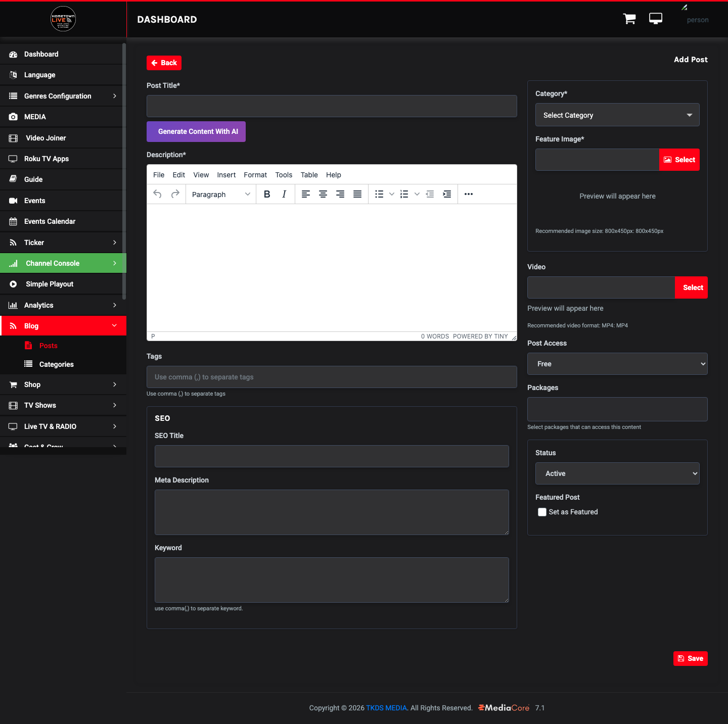
Task: Insert a bullet list
Action: click(x=379, y=194)
